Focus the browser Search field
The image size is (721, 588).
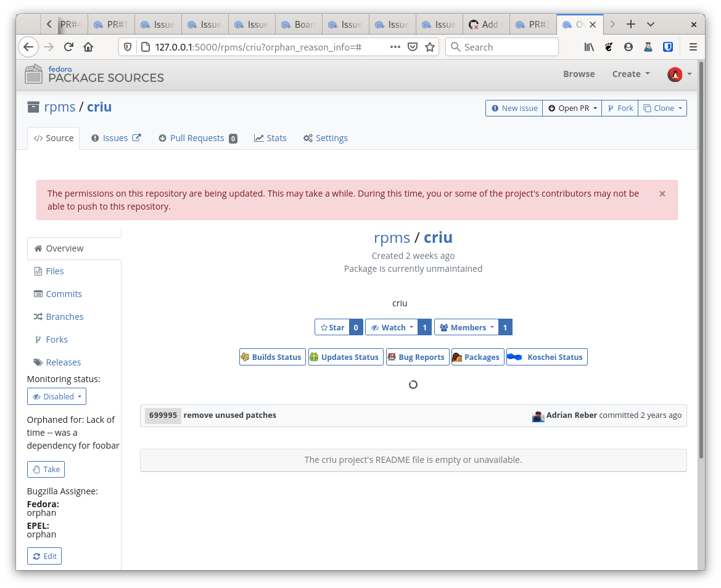click(x=502, y=47)
